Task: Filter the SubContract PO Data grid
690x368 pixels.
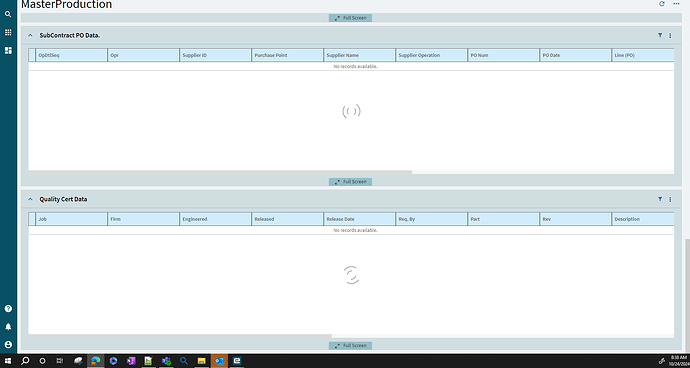Action: [660, 35]
